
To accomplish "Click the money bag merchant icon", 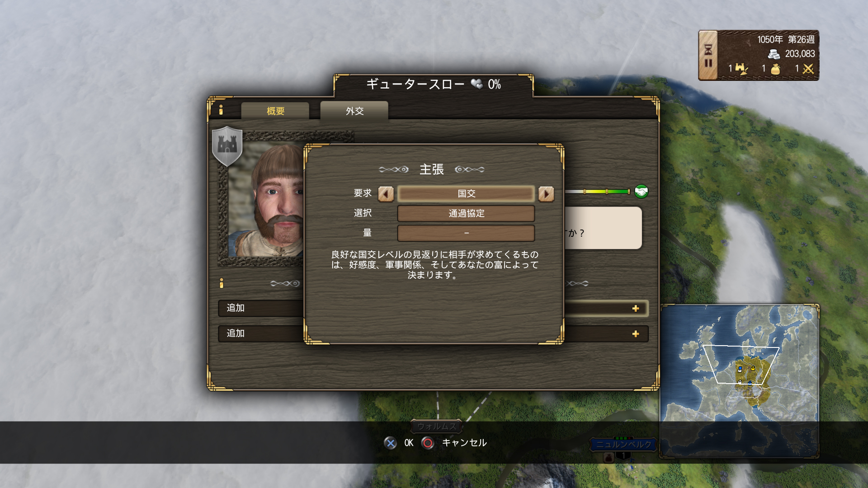I will pos(775,69).
